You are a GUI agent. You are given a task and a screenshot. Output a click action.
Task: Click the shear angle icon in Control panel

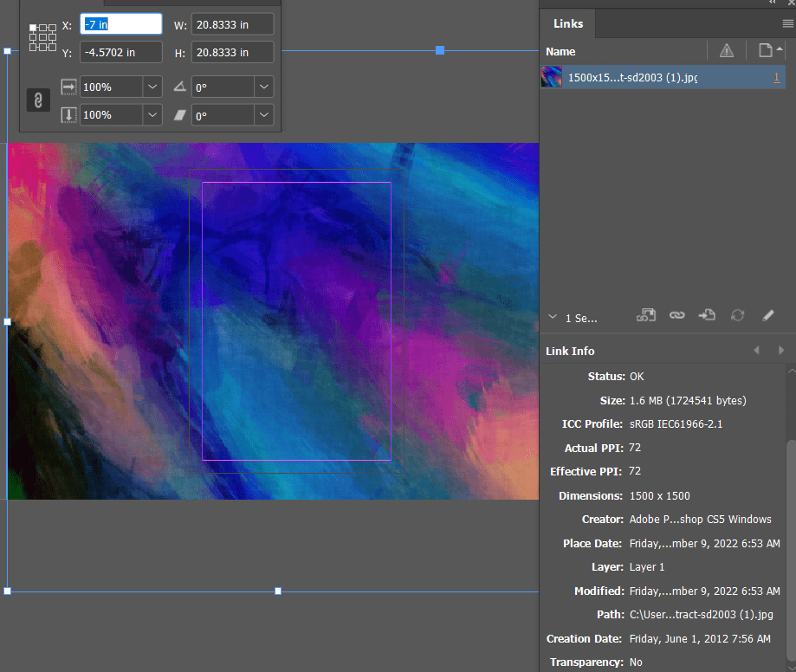coord(179,114)
